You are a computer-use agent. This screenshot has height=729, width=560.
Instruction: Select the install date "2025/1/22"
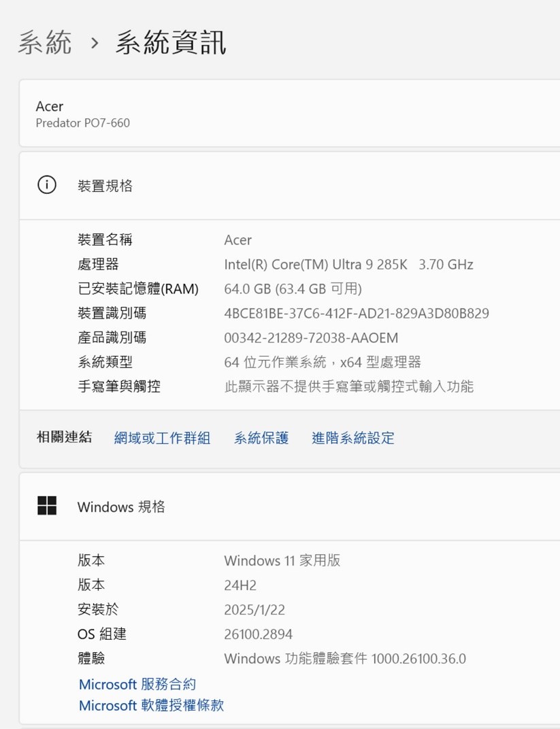click(254, 609)
